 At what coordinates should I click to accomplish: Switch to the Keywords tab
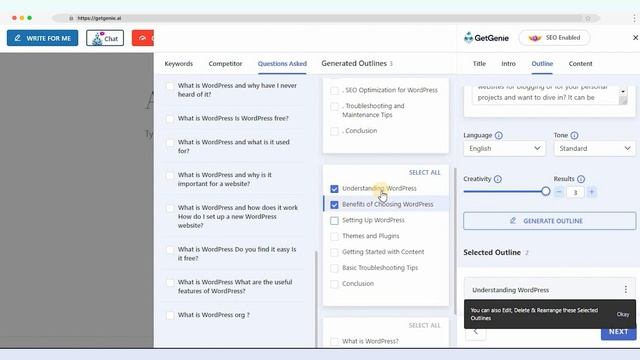click(179, 64)
